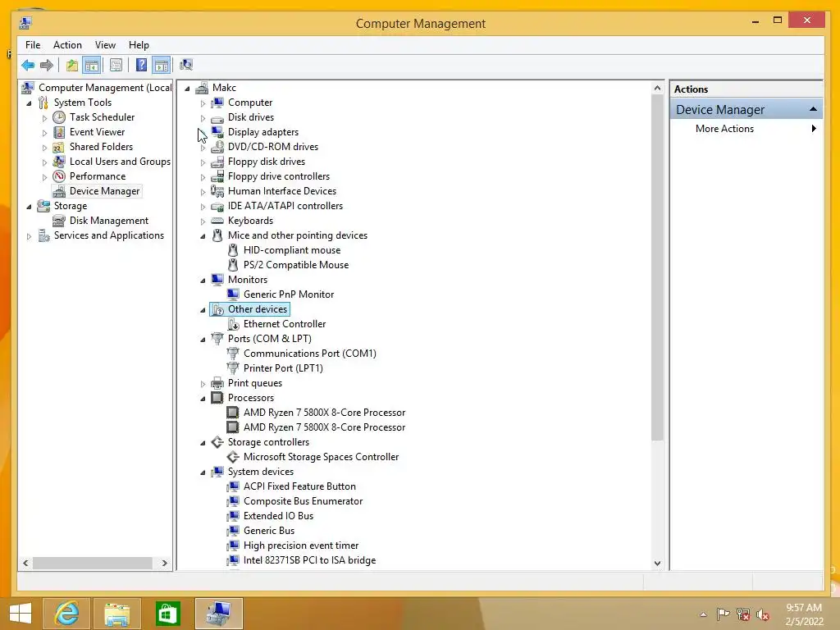Click the Forward arrow toolbar icon
The image size is (840, 630).
47,66
